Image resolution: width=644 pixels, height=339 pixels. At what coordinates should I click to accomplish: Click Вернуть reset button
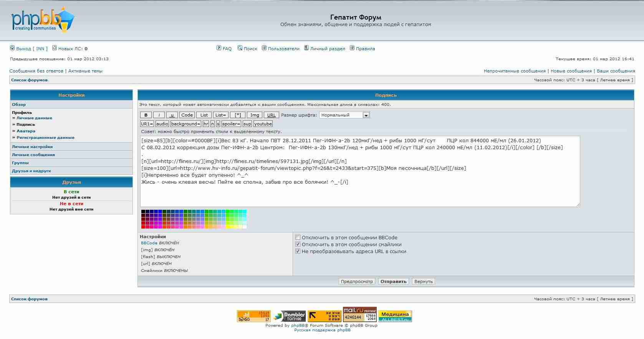424,281
